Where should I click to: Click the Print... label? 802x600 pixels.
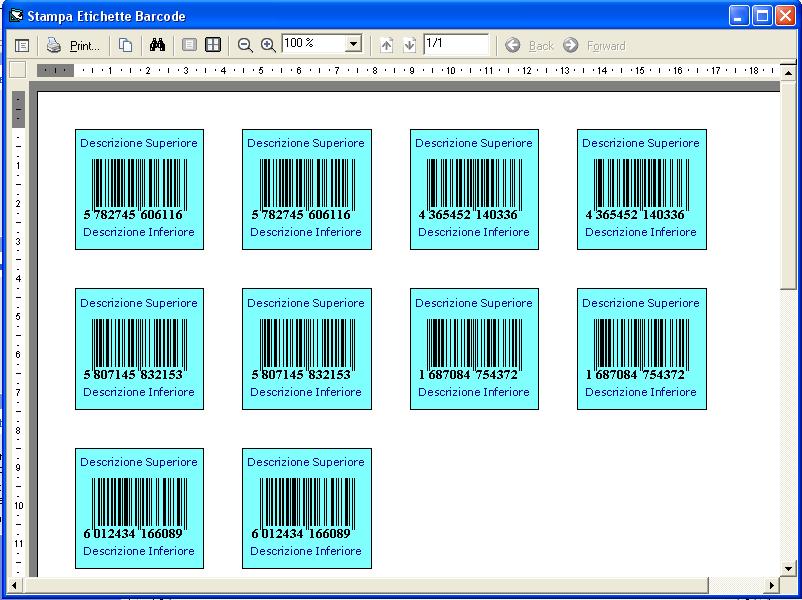(84, 46)
